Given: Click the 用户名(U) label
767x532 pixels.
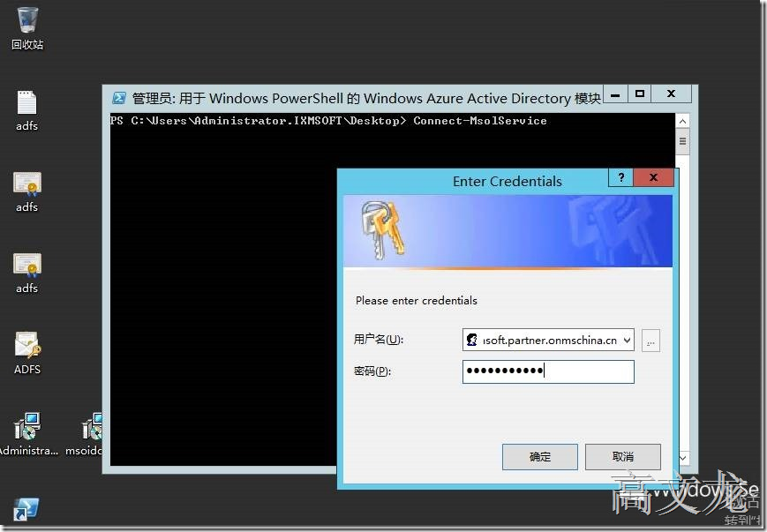Looking at the screenshot, I should point(379,340).
